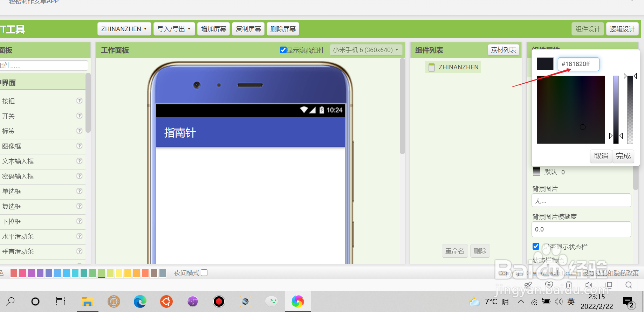Click the 背景图片模糊度 field with 0.0
Image resolution: width=644 pixels, height=312 pixels.
pyautogui.click(x=581, y=229)
